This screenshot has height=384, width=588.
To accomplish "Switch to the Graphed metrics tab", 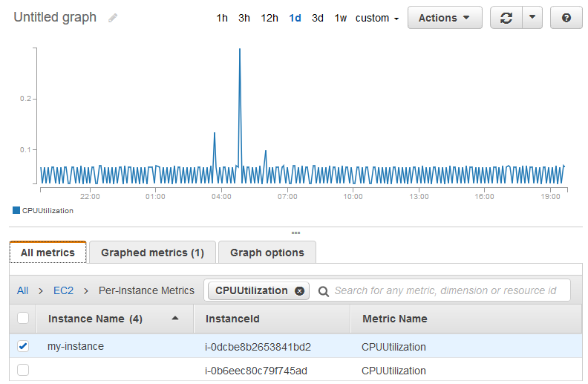I will pyautogui.click(x=152, y=253).
